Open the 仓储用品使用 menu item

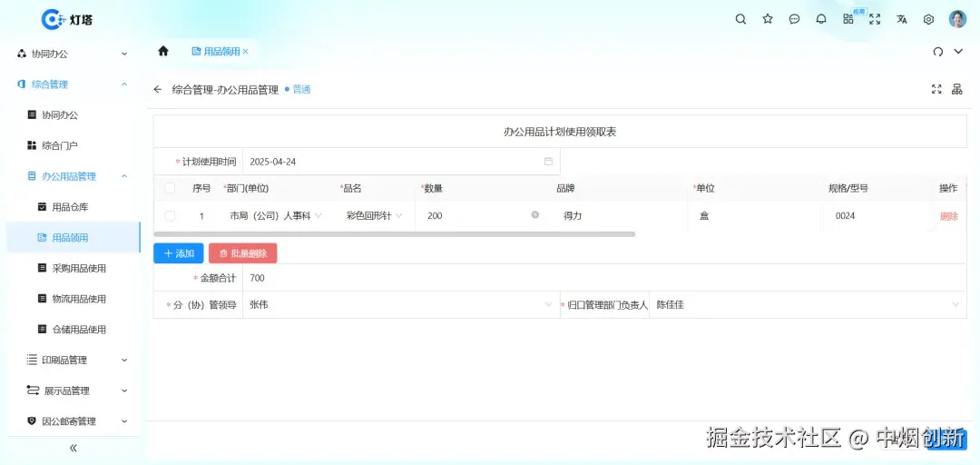(73, 329)
